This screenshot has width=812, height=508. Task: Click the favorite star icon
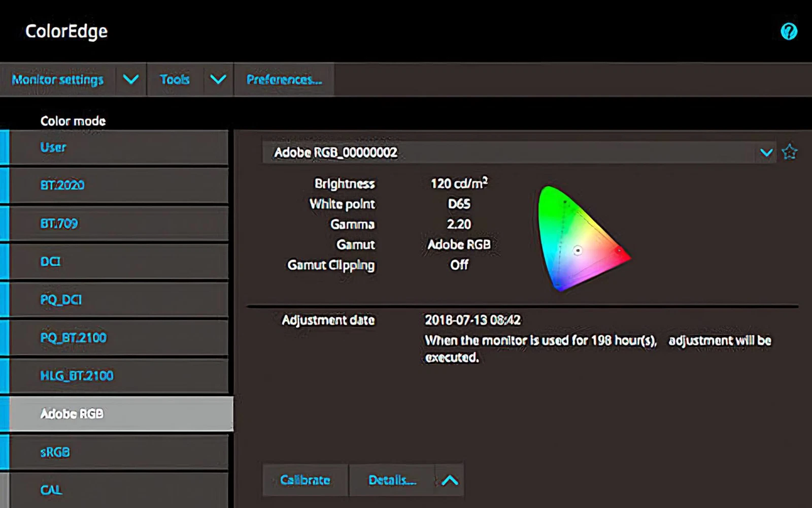click(789, 152)
